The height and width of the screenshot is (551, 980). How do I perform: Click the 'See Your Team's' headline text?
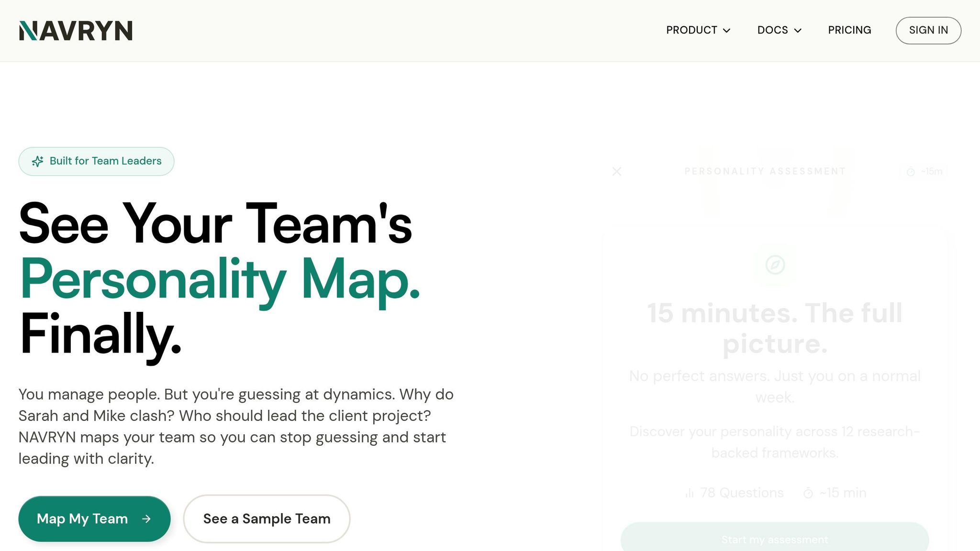(215, 224)
